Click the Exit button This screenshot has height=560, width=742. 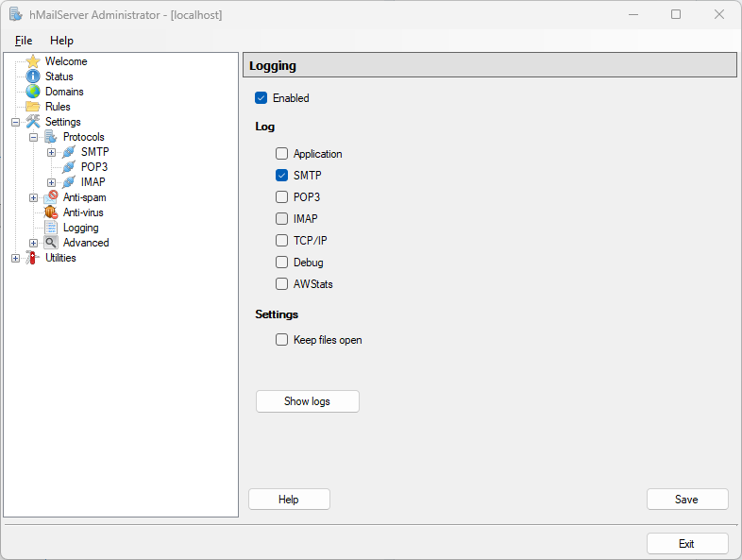click(x=687, y=543)
